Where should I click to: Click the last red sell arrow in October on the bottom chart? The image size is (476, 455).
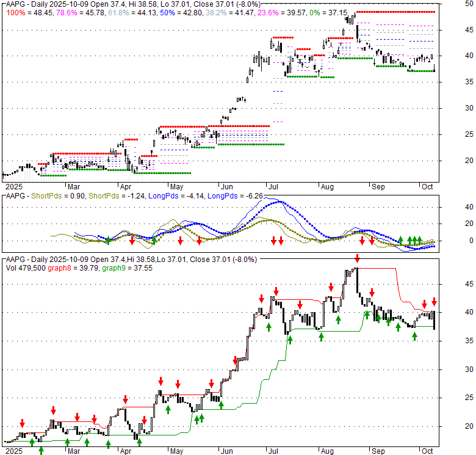(434, 302)
